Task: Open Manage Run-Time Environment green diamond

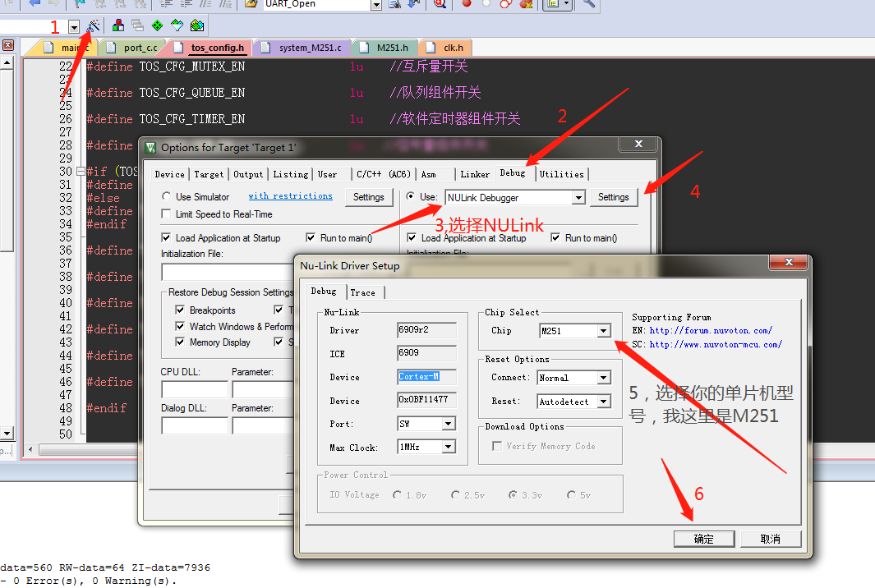Action: [158, 25]
